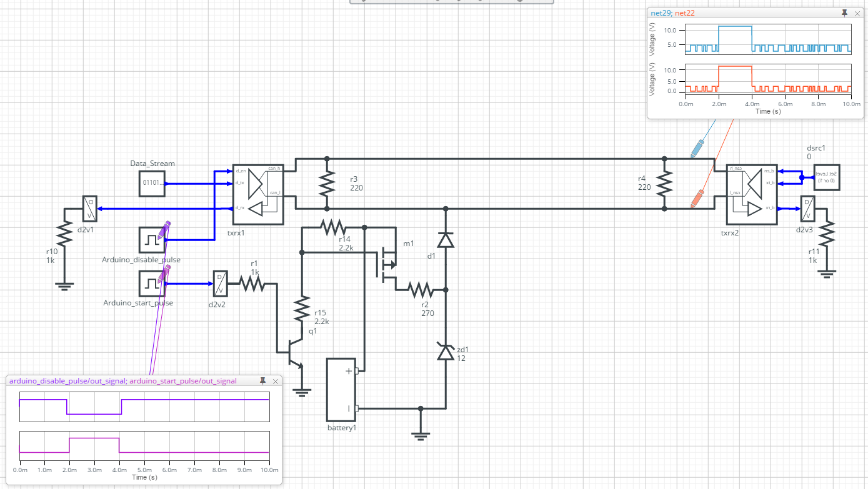Select the battery1 component

click(x=341, y=390)
